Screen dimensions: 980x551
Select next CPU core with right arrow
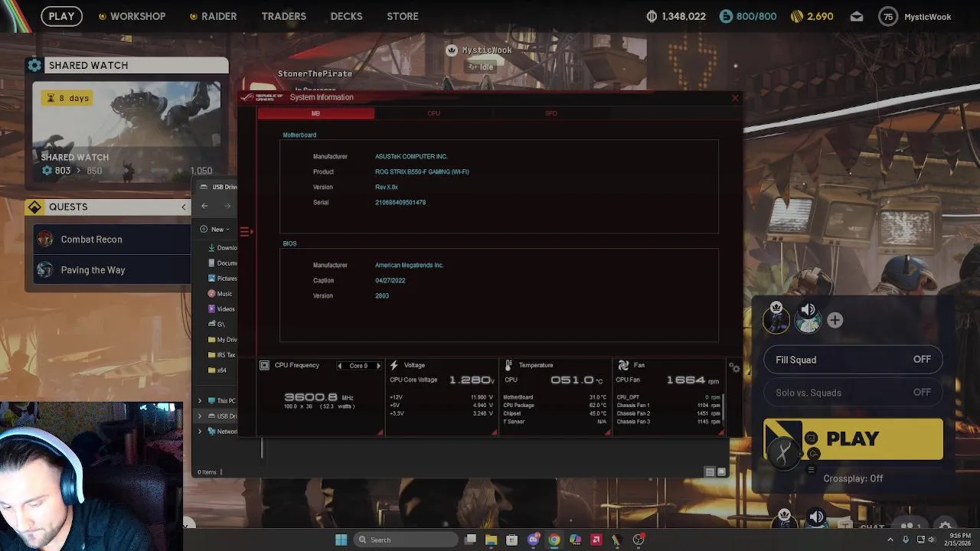[x=378, y=366]
